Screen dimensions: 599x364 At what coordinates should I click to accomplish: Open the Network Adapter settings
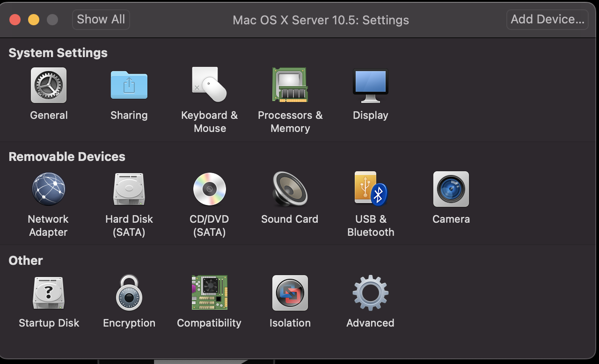[49, 189]
